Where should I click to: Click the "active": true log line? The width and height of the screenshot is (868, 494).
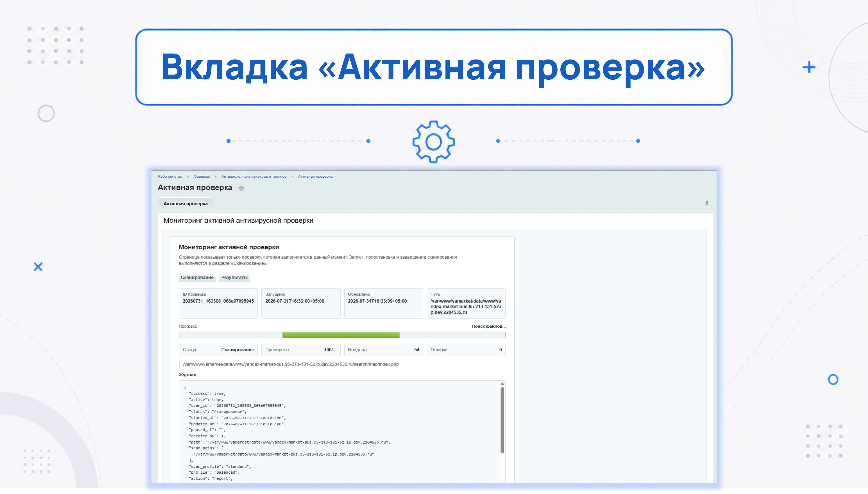tap(206, 400)
